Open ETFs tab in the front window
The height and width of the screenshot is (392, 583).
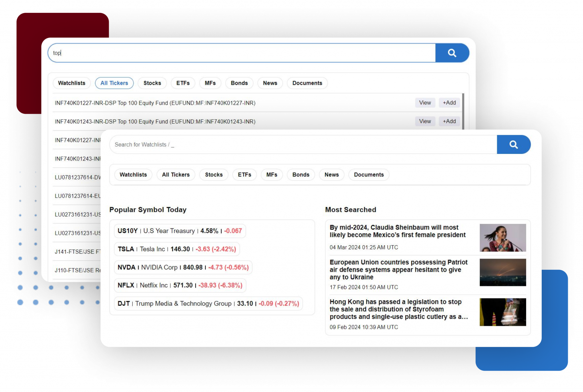coord(245,175)
